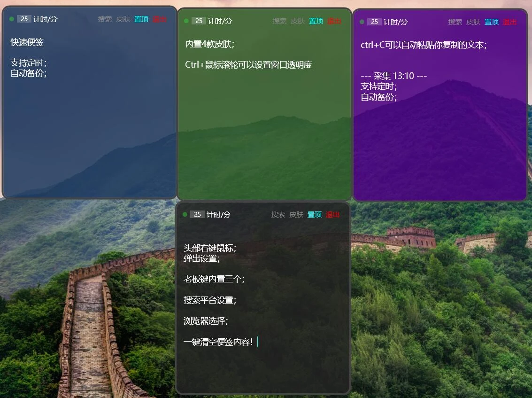Viewport: 532px width, 398px height.
Task: Click the 内置4款皮肤; text line
Action: 210,44
